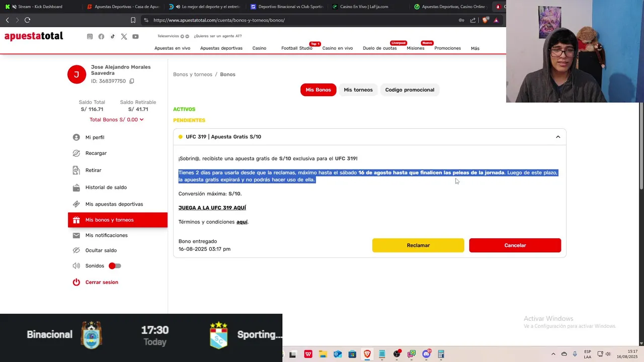
Task: Open the Casino en vivo menu item
Action: click(x=338, y=48)
